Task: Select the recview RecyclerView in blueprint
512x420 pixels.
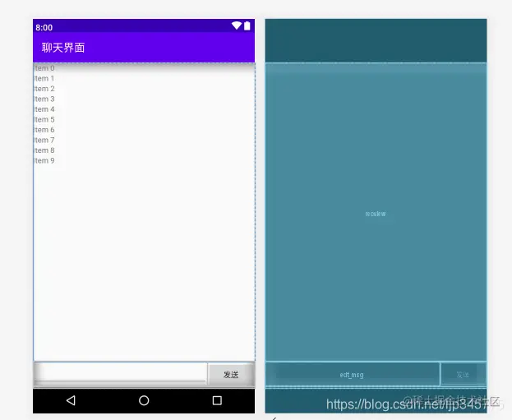Action: (x=376, y=213)
